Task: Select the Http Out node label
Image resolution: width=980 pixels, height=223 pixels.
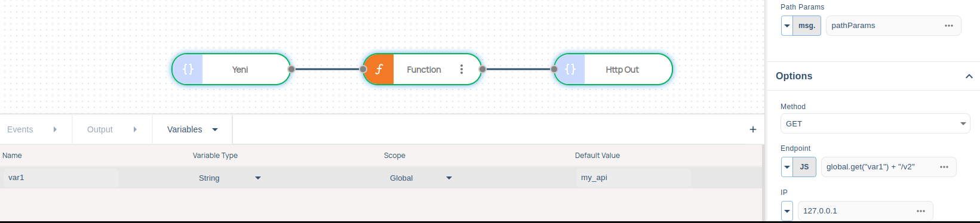Action: pos(622,70)
